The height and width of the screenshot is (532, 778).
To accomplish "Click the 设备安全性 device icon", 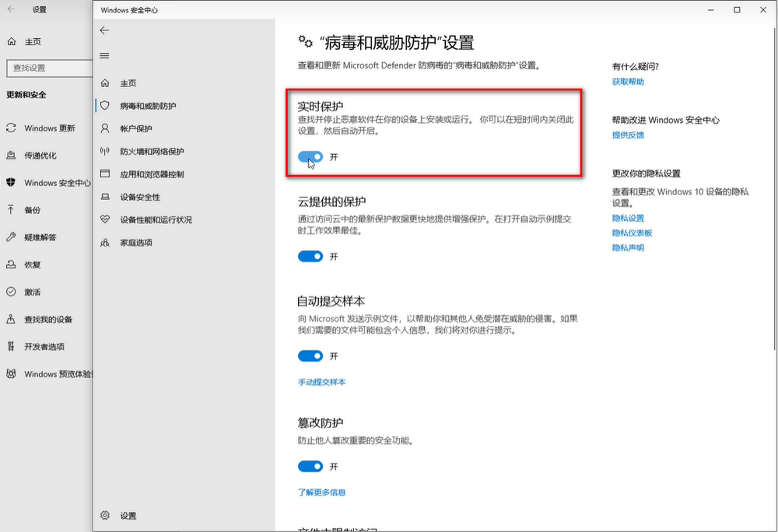I will click(104, 197).
